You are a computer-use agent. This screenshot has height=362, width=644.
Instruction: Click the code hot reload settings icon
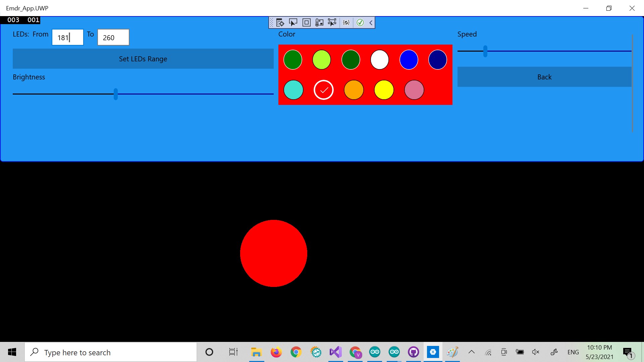click(346, 22)
